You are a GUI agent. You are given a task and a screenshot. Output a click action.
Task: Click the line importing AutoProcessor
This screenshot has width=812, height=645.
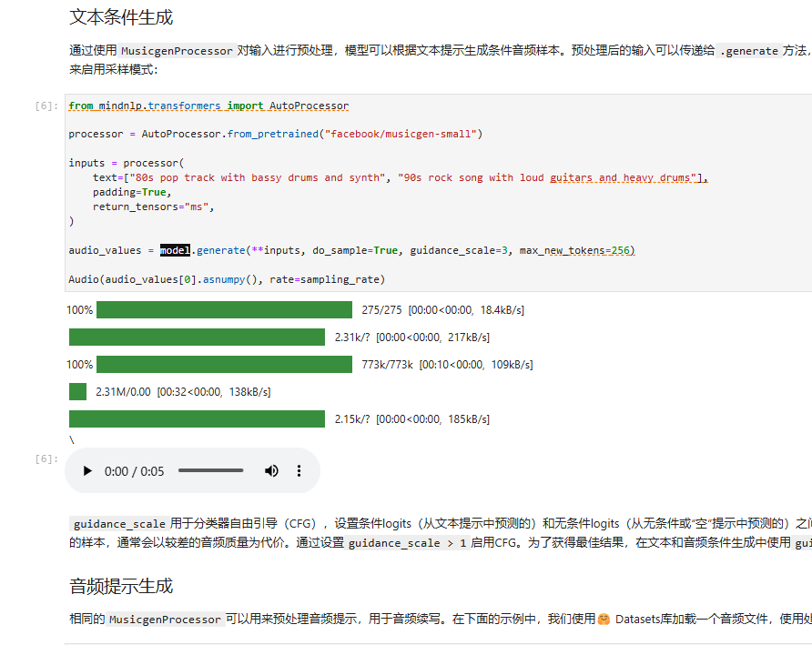tap(208, 106)
